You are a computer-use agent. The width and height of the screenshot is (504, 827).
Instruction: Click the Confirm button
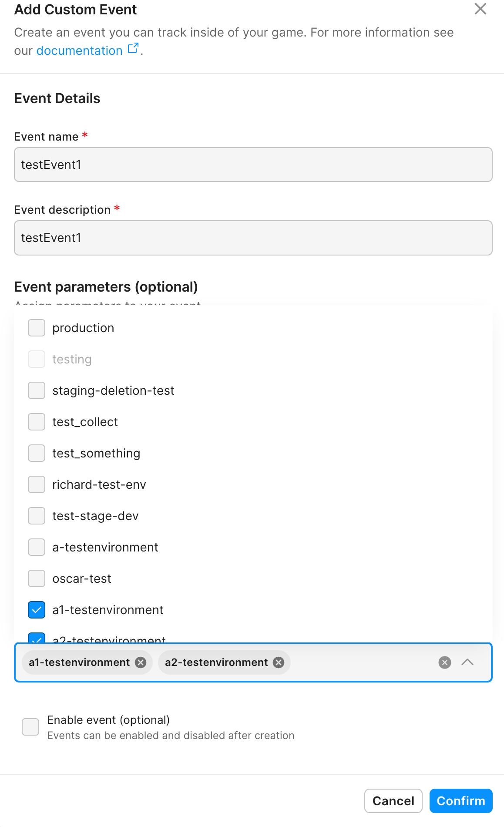pyautogui.click(x=460, y=801)
